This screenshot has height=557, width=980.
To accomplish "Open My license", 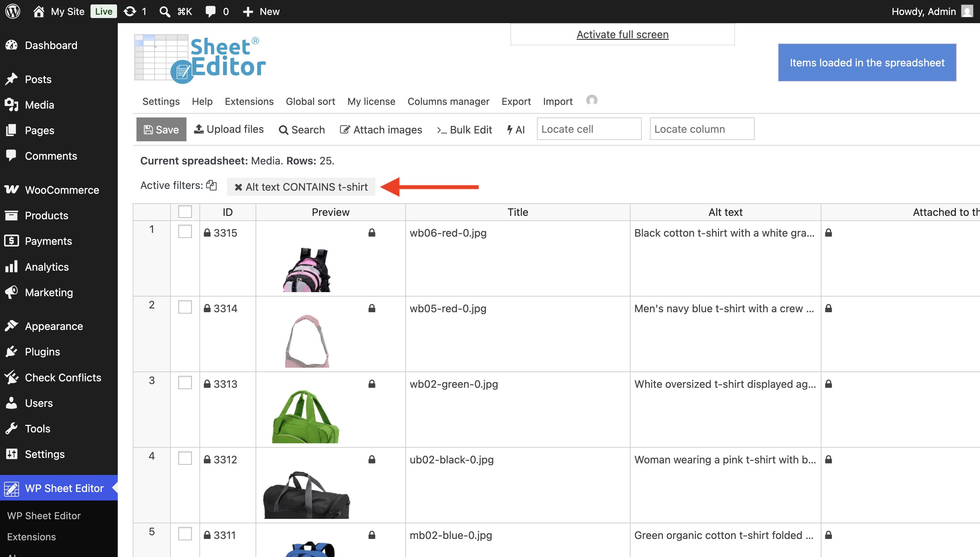I will coord(371,101).
